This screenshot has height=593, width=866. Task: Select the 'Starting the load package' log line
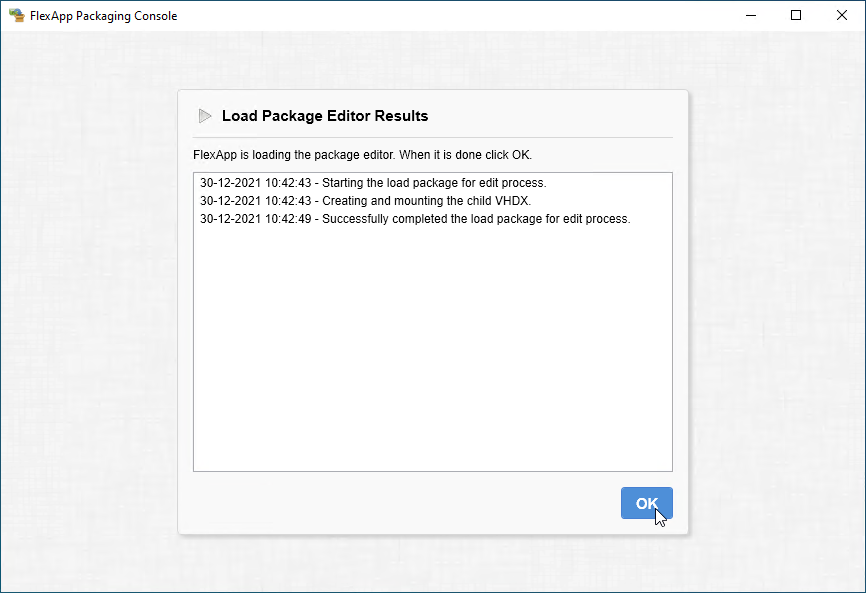point(373,183)
